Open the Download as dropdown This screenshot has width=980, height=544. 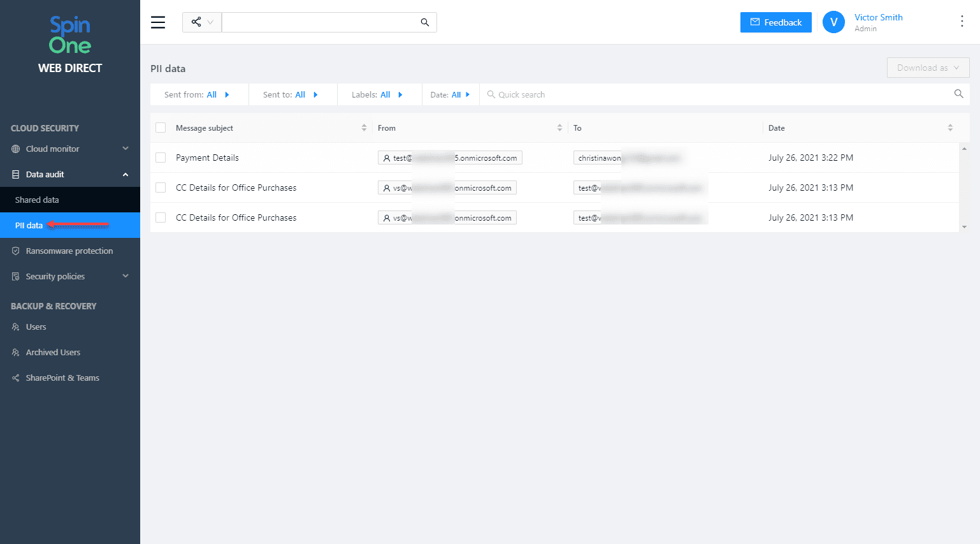click(x=928, y=68)
